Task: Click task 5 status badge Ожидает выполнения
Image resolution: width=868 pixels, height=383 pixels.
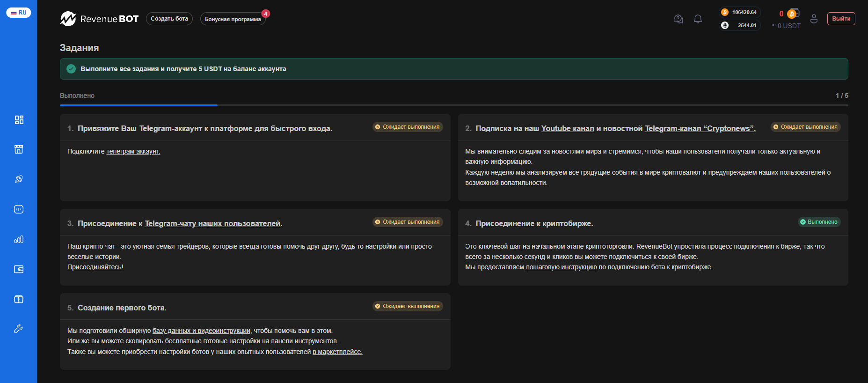Action: 408,306
